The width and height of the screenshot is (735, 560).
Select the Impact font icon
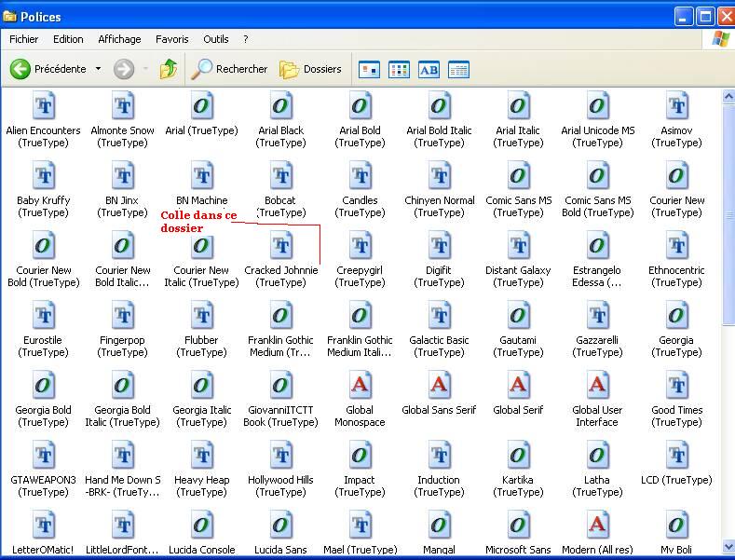(361, 455)
